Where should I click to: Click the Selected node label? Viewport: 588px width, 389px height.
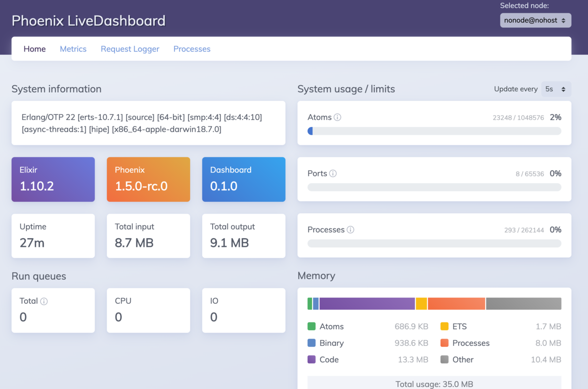(x=524, y=6)
